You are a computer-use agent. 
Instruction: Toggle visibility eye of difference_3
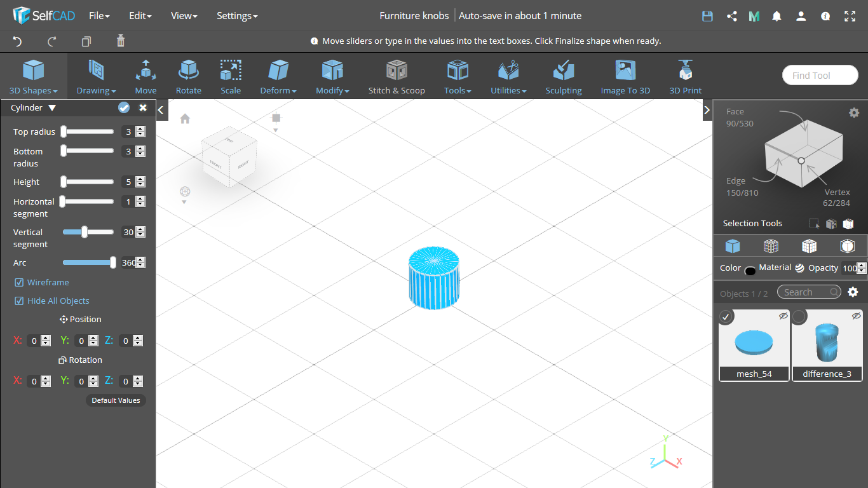[856, 315]
